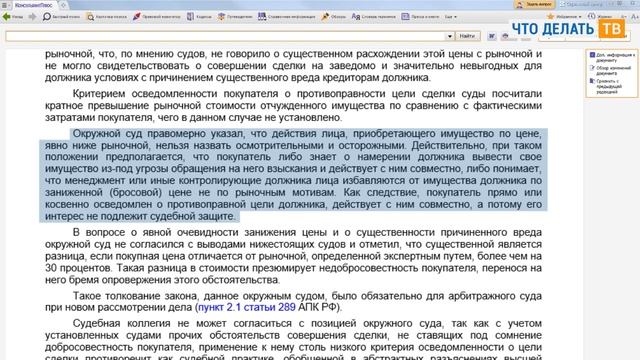Expand the Ещё toolbar dropdown
The height and width of the screenshot is (360, 640).
coord(451,17)
